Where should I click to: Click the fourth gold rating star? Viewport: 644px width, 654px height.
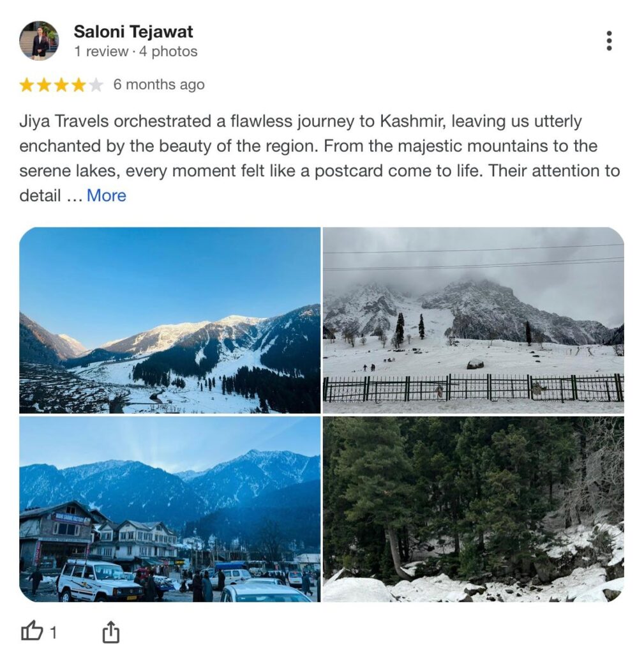point(79,85)
